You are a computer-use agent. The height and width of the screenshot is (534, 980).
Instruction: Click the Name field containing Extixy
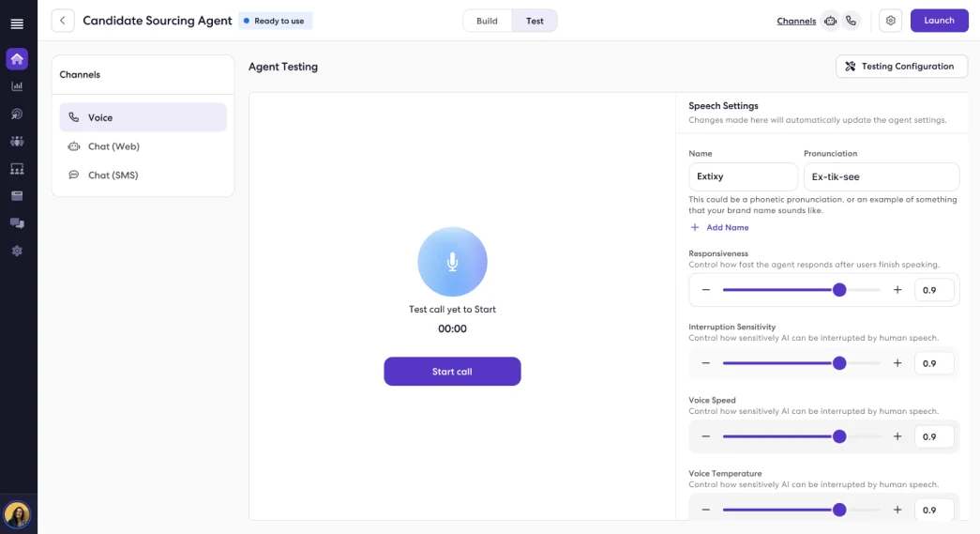click(743, 177)
